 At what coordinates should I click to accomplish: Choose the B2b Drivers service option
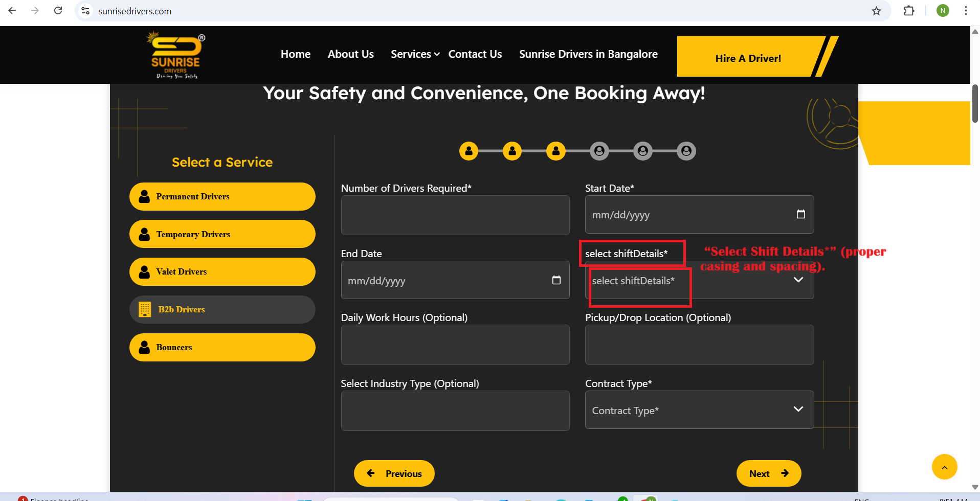[x=222, y=309]
